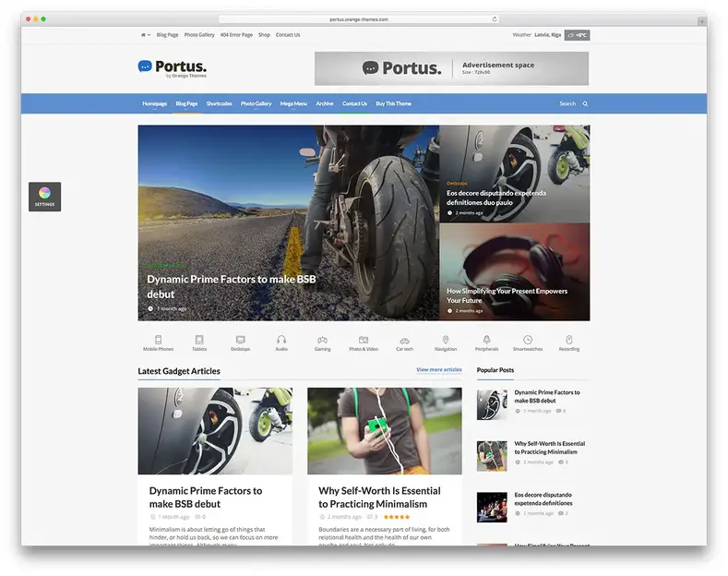Open Why Self-Worth Is Essential card title
728x576 pixels.
[x=379, y=497]
